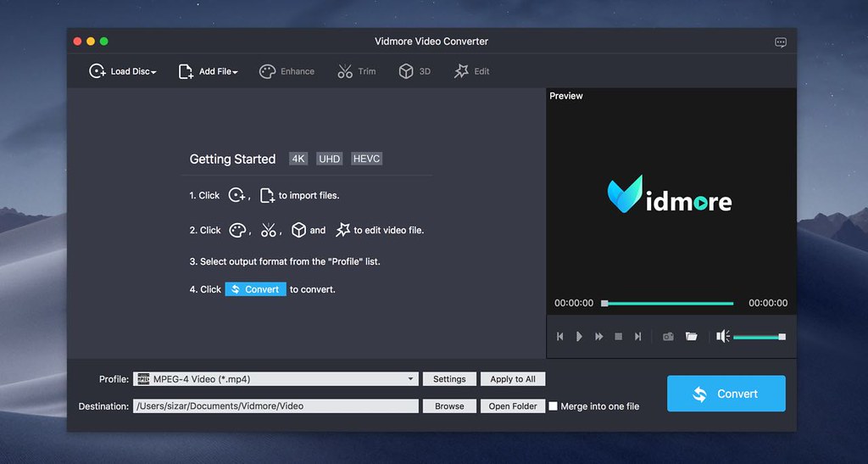
Task: Skip to previous in preview controls
Action: 560,337
